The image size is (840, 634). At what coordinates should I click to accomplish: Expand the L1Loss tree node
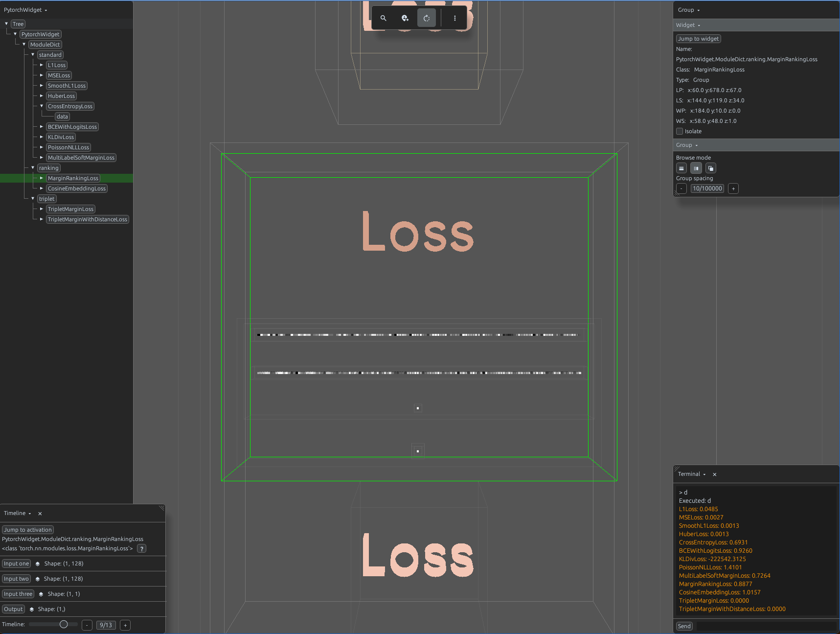(x=42, y=65)
